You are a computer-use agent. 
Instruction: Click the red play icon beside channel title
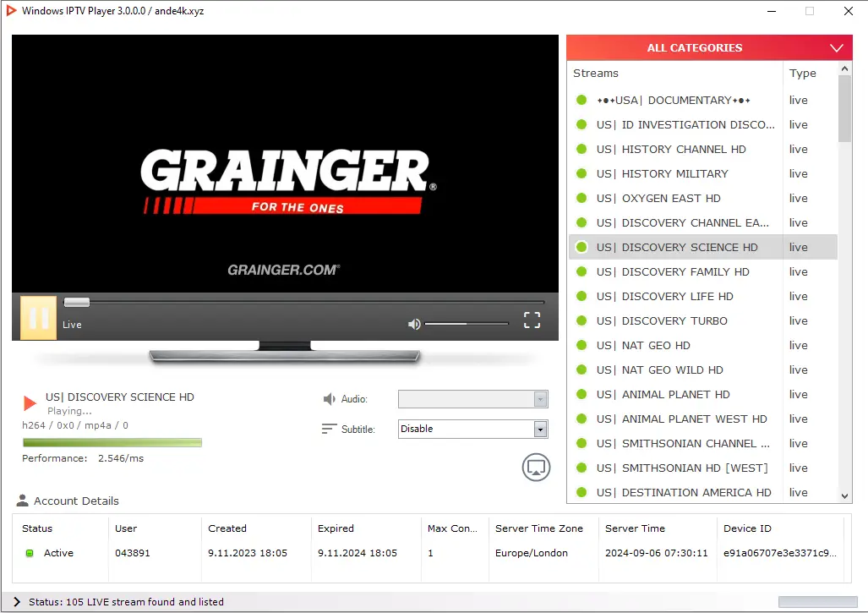(30, 402)
